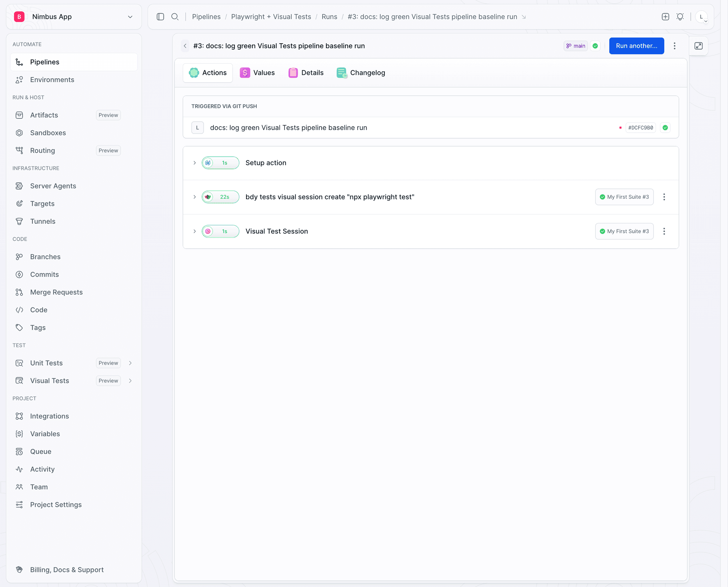Open Pipelines in the sidebar
The height and width of the screenshot is (587, 728).
(x=74, y=62)
